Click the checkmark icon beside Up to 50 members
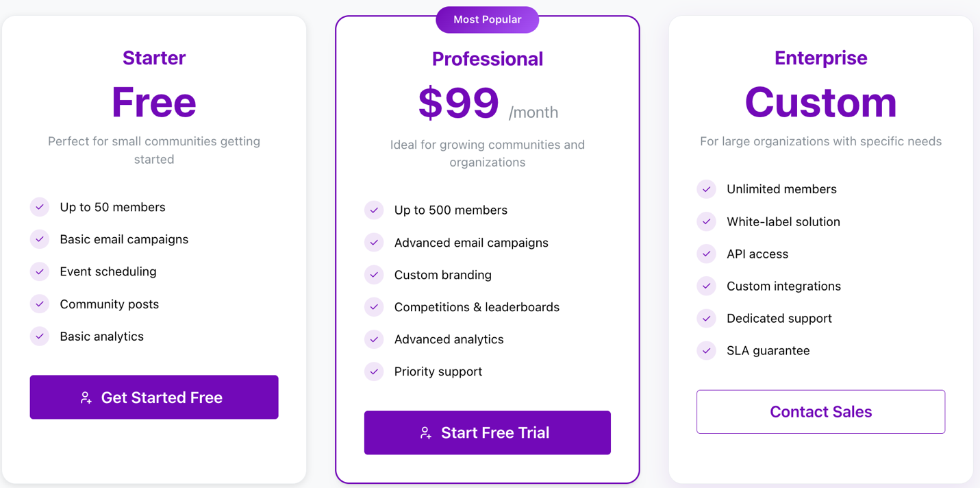This screenshot has width=980, height=488. 40,207
